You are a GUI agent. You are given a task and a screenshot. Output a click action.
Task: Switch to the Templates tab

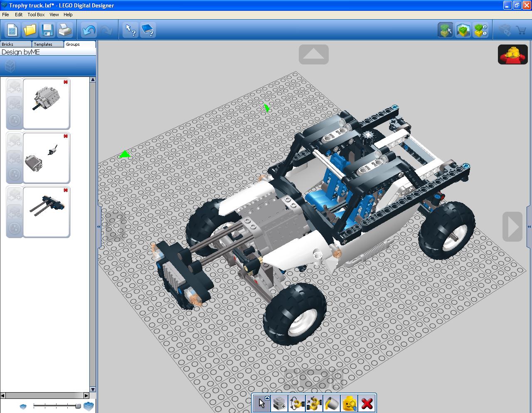pos(48,44)
